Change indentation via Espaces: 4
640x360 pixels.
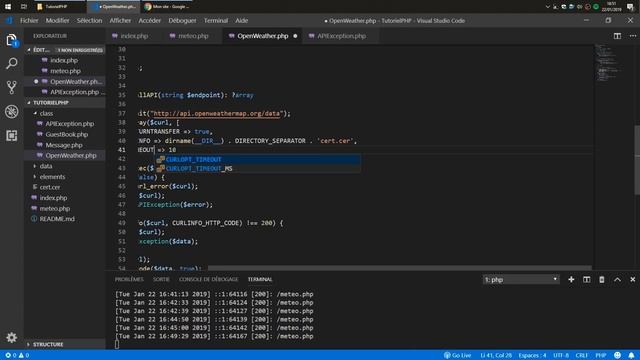tap(532, 355)
